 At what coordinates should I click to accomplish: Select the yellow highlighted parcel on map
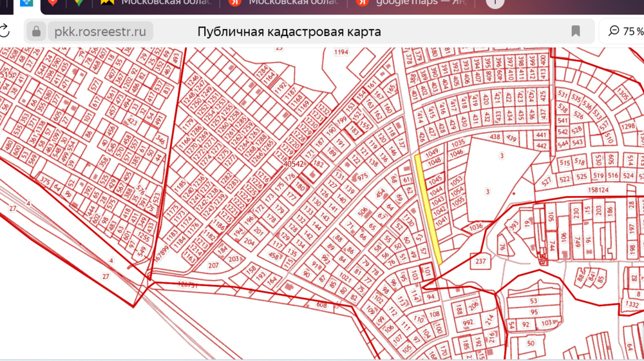tap(428, 208)
